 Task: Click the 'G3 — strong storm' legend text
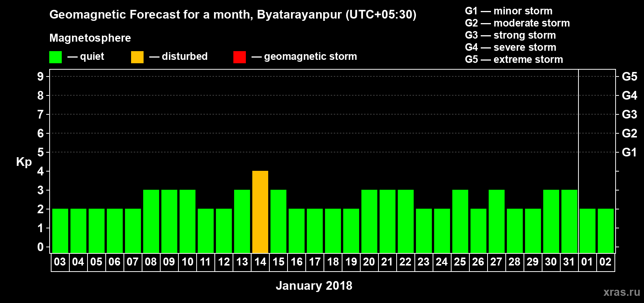point(510,35)
